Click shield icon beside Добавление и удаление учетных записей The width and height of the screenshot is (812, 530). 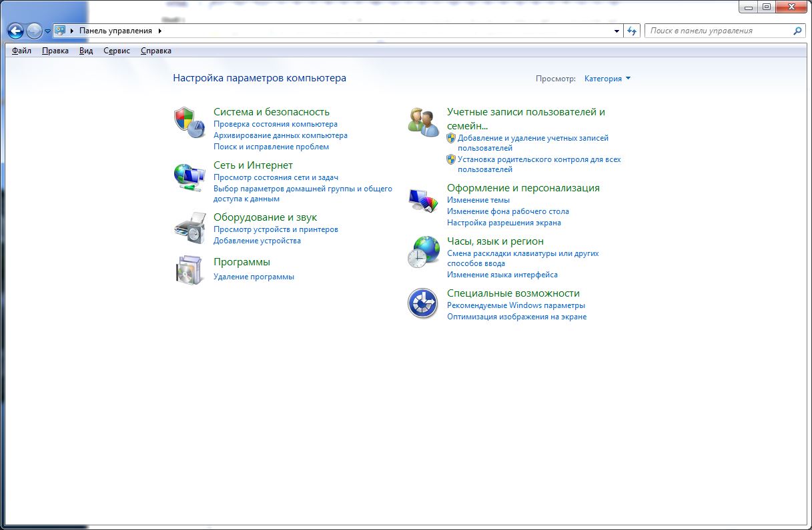click(451, 138)
